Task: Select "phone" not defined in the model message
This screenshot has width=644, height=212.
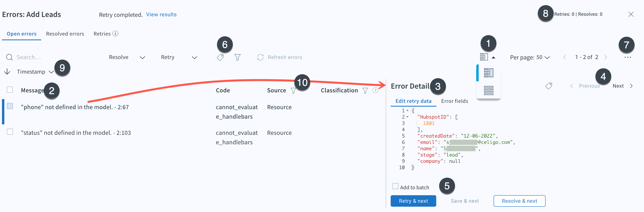Action: (75, 107)
